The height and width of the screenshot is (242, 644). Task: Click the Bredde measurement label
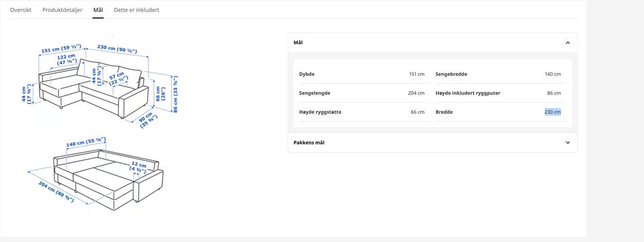point(444,112)
